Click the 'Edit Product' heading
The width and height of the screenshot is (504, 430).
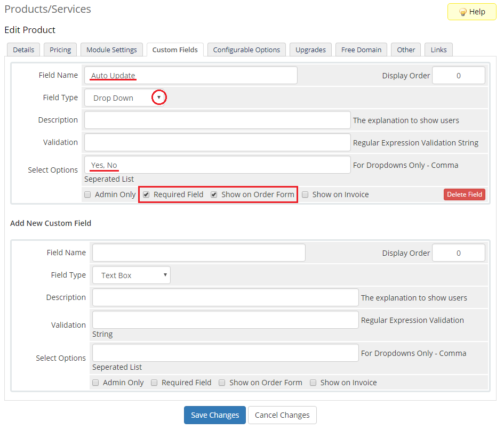click(30, 30)
